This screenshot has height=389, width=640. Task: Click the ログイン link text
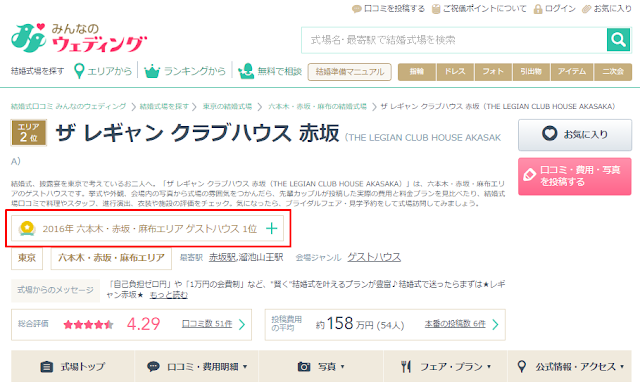(x=560, y=9)
